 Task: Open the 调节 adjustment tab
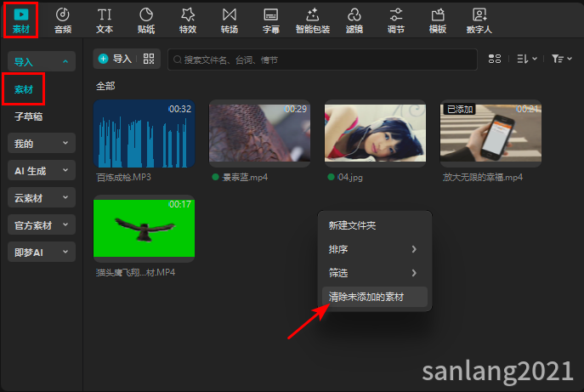396,21
